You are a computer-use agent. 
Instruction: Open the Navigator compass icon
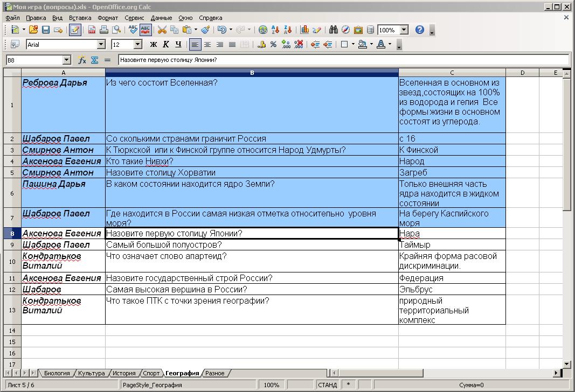coord(345,30)
